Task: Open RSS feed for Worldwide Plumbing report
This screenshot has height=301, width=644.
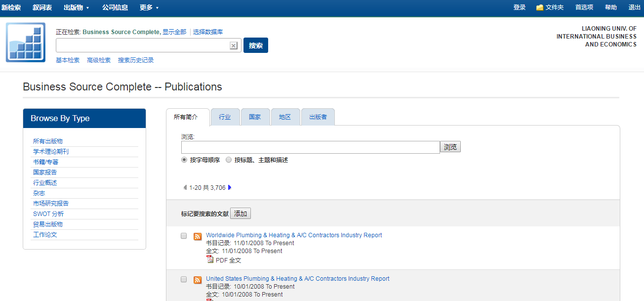Action: (198, 236)
